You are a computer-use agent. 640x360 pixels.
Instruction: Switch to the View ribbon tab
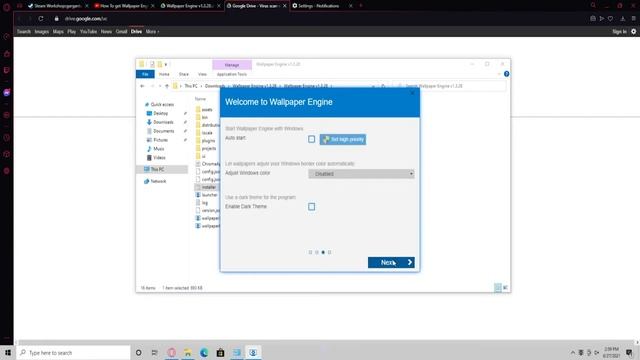tap(202, 74)
